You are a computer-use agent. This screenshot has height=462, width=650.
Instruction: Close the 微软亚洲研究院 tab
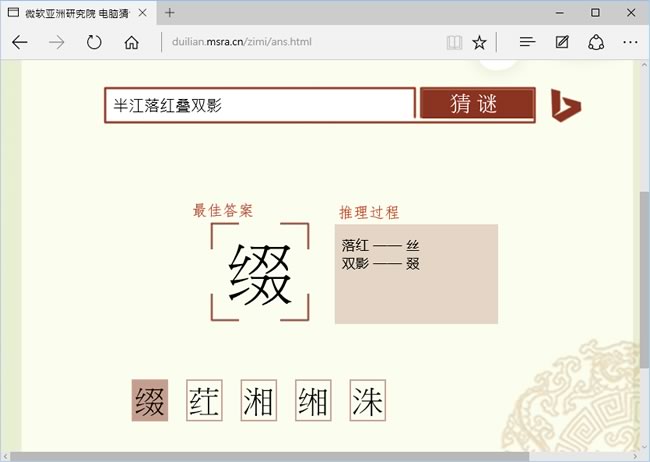[143, 13]
